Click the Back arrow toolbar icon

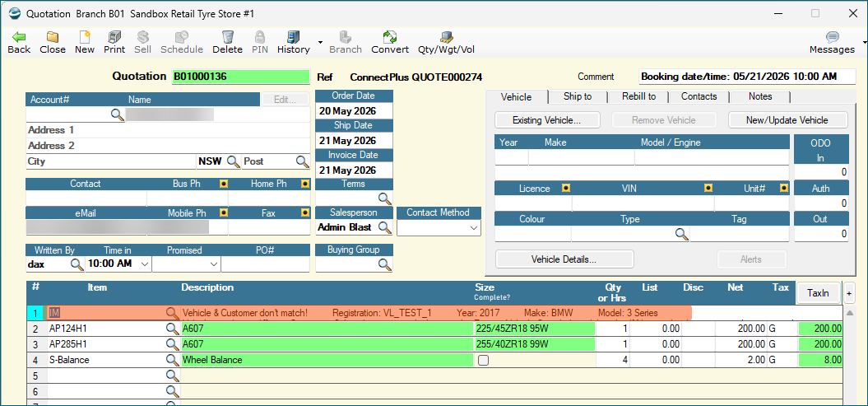(x=19, y=37)
